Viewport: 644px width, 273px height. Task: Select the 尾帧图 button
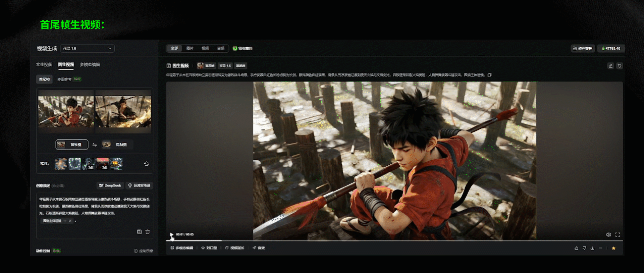pos(117,145)
